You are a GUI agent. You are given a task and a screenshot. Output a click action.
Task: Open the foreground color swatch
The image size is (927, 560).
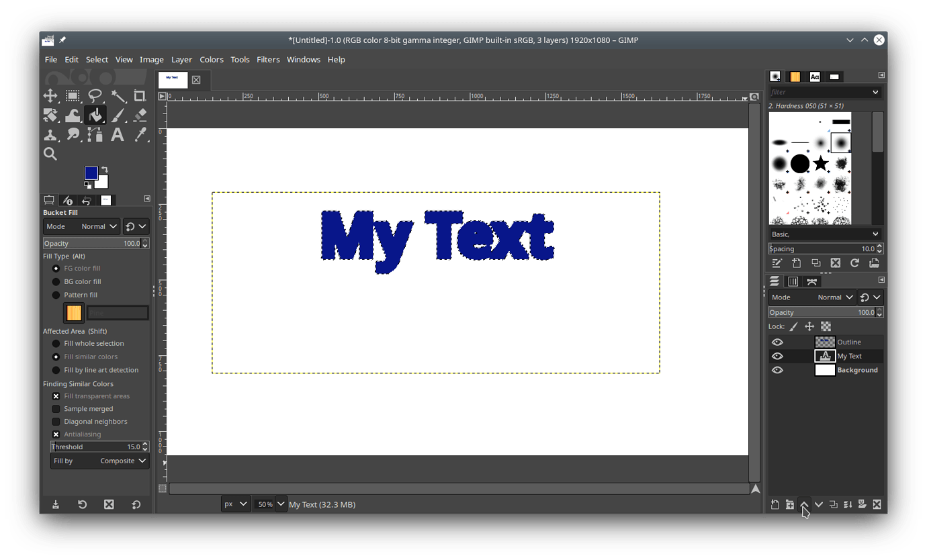pyautogui.click(x=91, y=173)
